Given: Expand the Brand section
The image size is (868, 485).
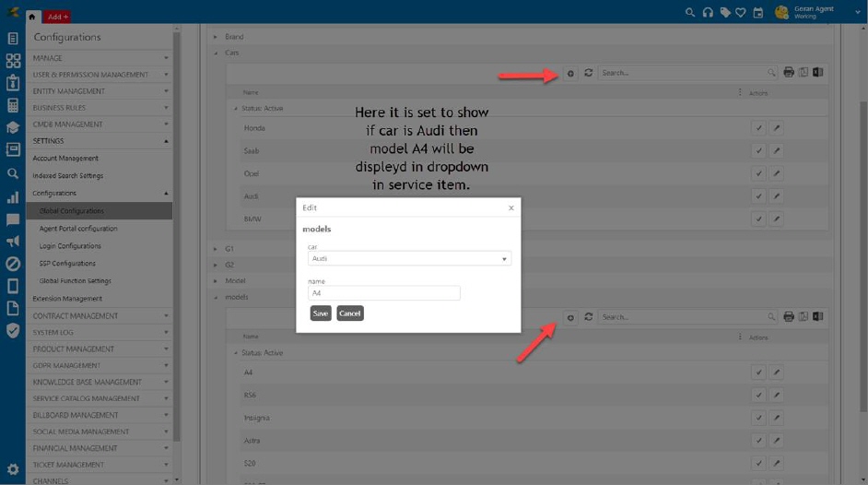Looking at the screenshot, I should pos(217,37).
